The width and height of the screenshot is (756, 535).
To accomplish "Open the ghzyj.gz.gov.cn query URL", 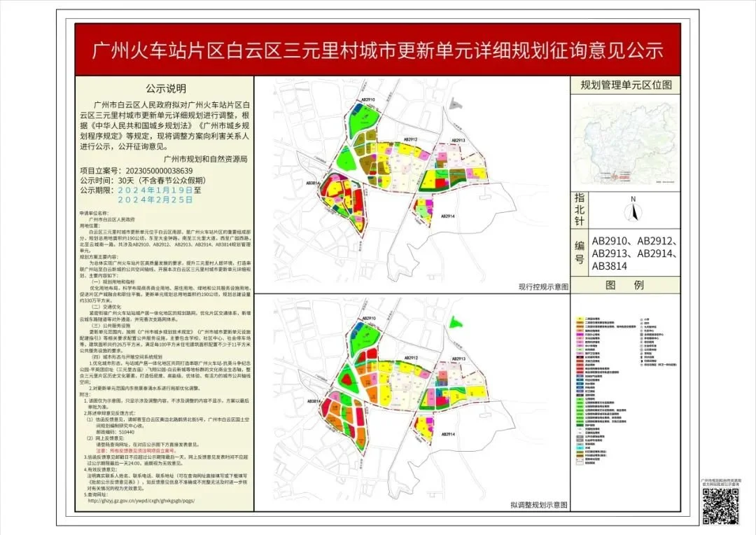I will [x=141, y=501].
